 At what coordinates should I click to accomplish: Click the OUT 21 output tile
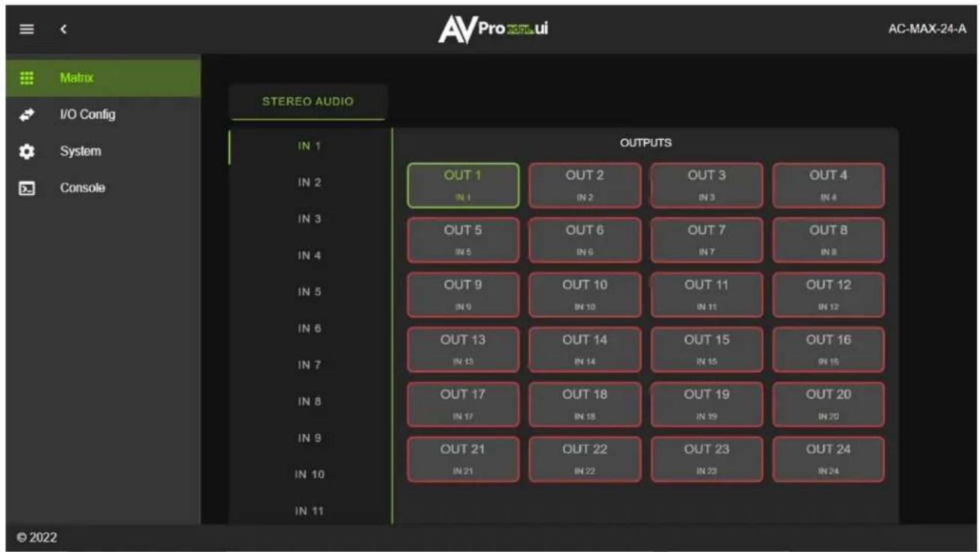click(x=463, y=459)
